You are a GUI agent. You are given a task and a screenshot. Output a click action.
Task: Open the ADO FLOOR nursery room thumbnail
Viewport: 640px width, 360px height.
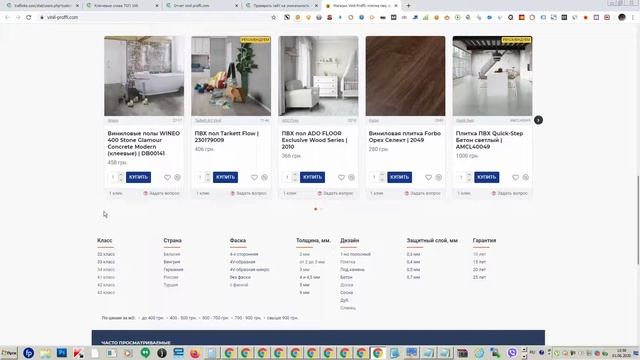(318, 76)
